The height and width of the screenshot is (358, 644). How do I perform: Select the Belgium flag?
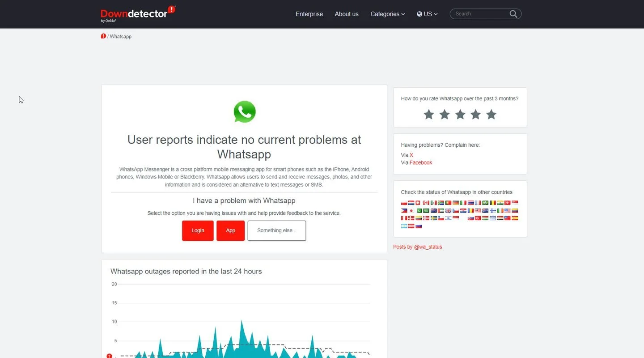point(493,203)
